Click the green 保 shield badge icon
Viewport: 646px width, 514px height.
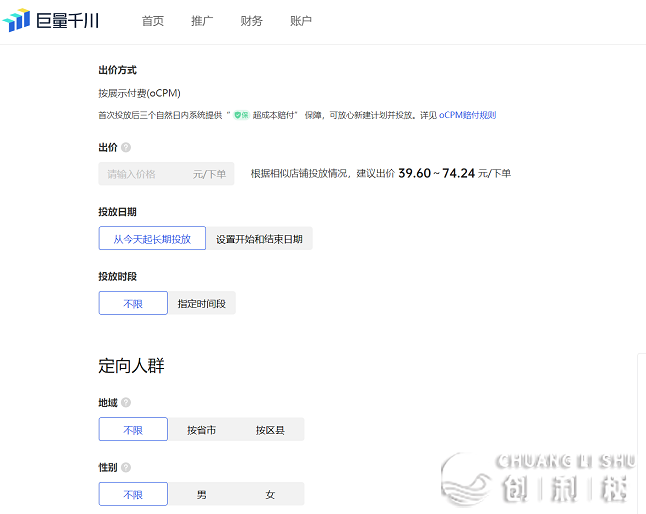coord(240,116)
